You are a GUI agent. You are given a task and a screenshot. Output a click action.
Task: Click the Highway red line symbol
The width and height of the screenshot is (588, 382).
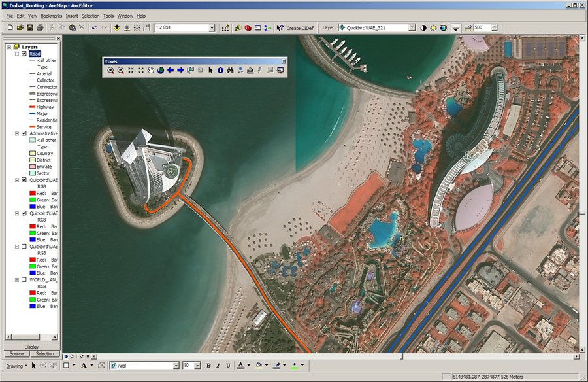pos(32,107)
